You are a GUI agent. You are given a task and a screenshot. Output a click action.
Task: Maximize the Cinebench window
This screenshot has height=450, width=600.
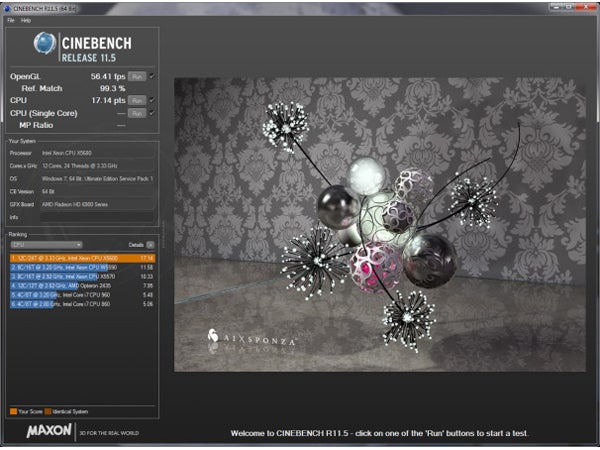pos(569,7)
